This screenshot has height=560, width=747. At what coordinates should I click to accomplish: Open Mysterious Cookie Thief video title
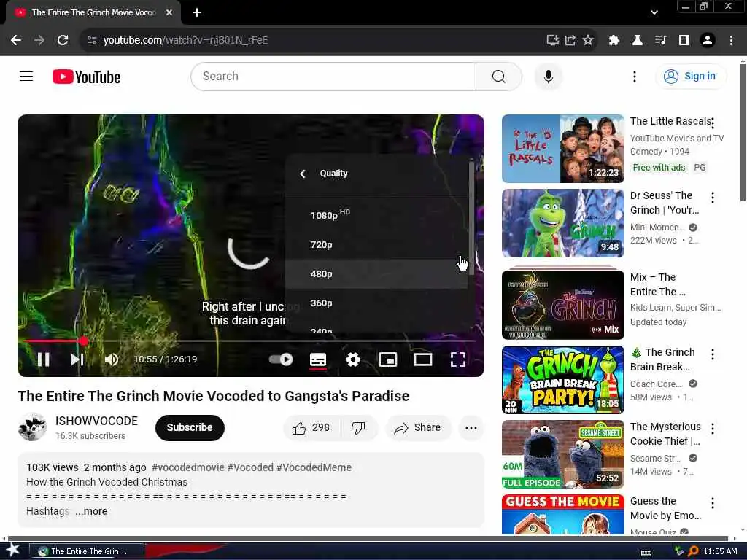point(665,434)
